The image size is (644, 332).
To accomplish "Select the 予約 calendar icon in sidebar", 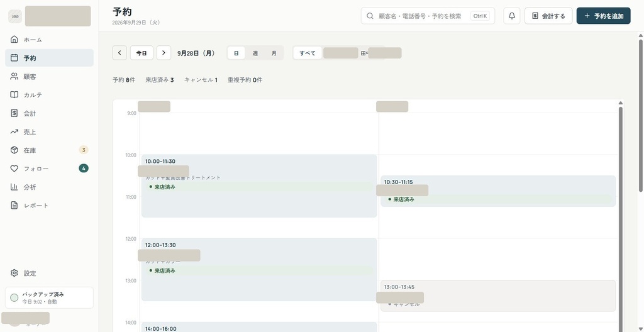I will click(14, 58).
